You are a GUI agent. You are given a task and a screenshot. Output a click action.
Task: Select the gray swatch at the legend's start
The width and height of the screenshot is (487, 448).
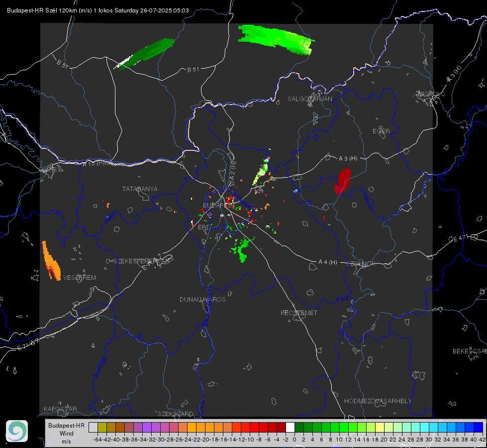[93, 427]
